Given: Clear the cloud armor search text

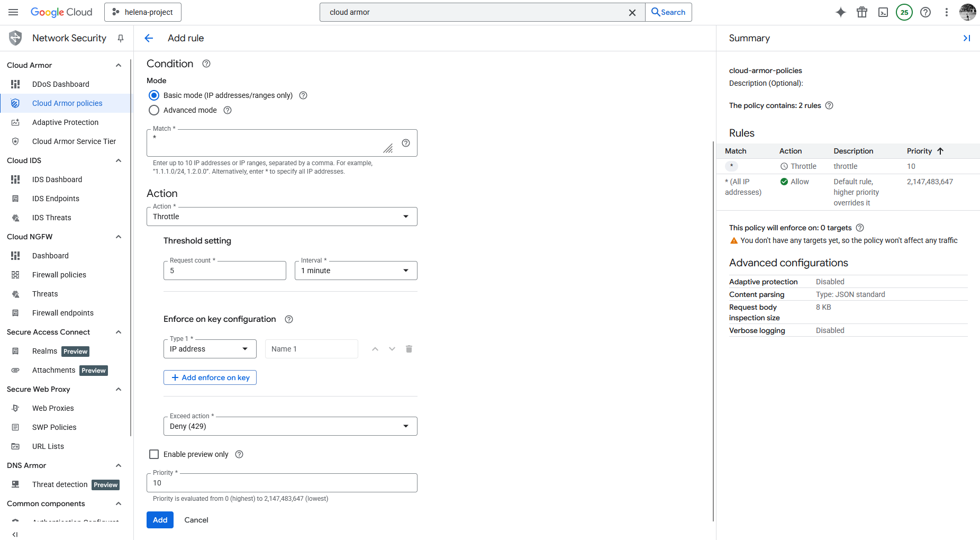Looking at the screenshot, I should 632,12.
